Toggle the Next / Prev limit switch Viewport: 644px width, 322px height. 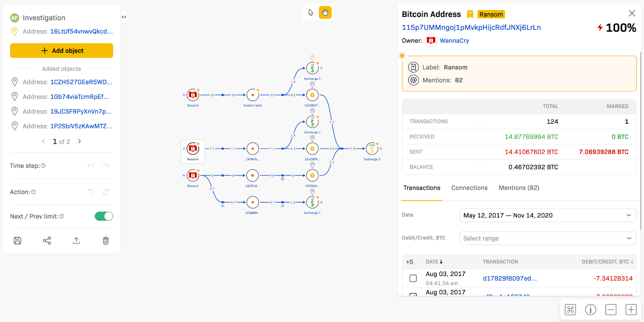(x=104, y=217)
